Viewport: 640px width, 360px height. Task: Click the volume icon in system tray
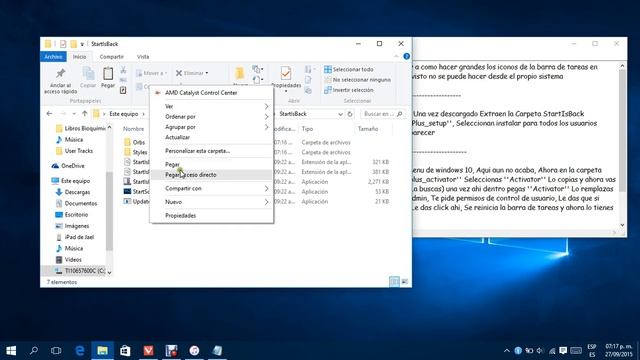(x=540, y=351)
